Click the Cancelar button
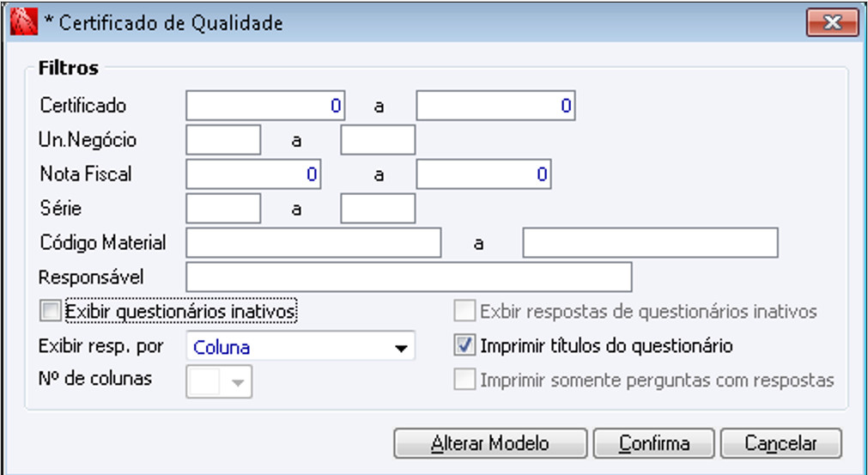Image resolution: width=868 pixels, height=475 pixels. point(780,443)
